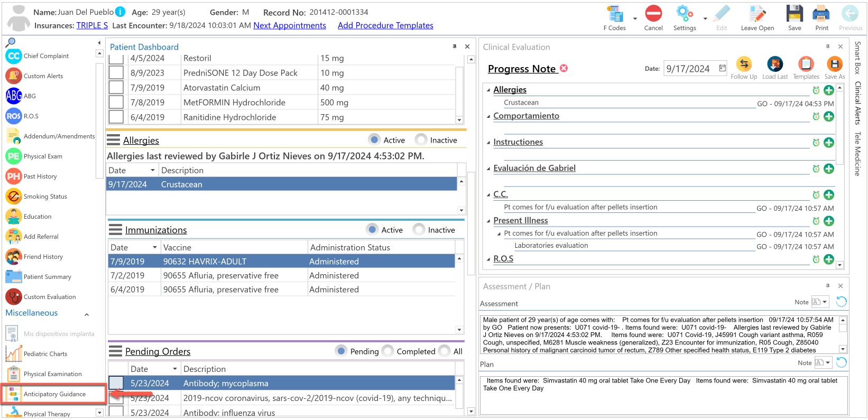Image resolution: width=868 pixels, height=420 pixels.
Task: Open Past History sidebar item
Action: 32,176
